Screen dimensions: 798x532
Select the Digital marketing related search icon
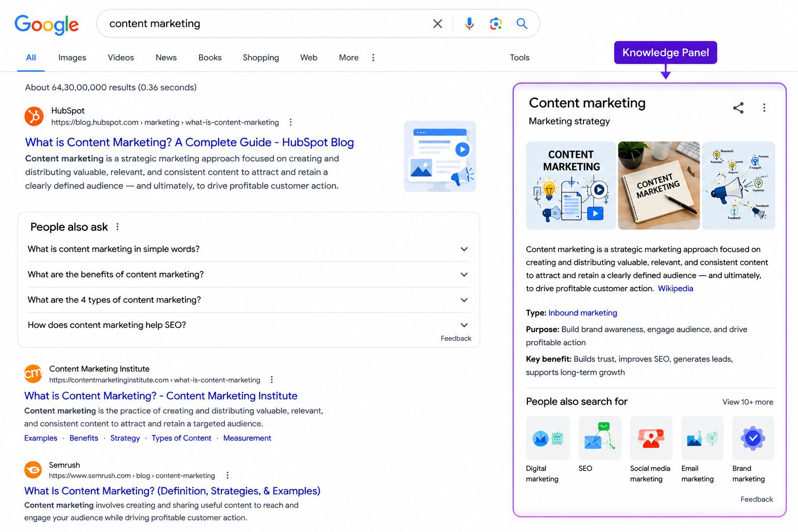click(548, 438)
